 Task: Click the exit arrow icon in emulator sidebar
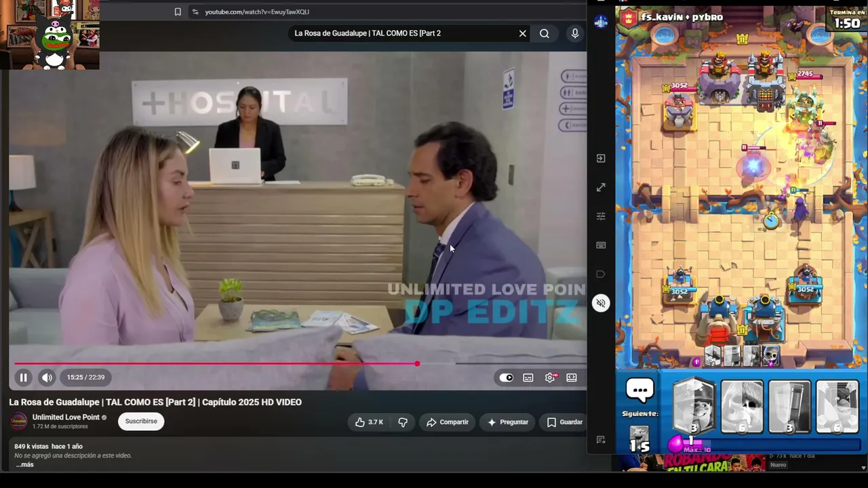tap(601, 158)
